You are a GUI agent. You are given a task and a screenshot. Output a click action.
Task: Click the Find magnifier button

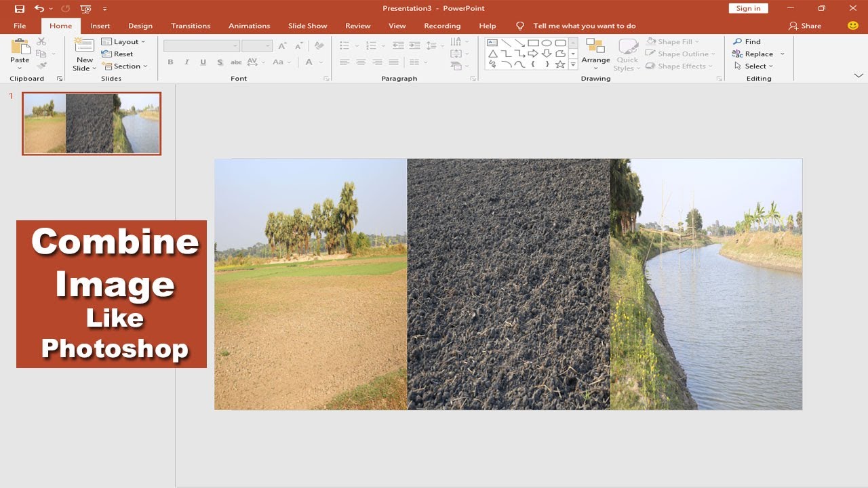[747, 41]
